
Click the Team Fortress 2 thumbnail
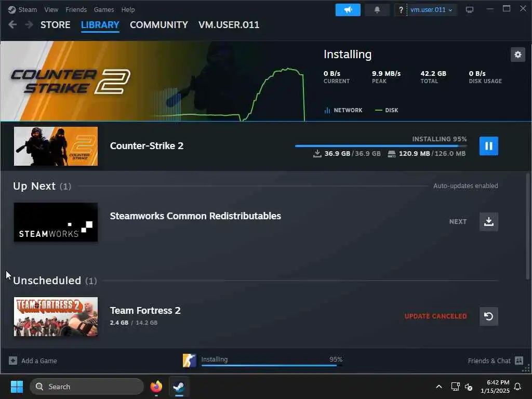[56, 316]
